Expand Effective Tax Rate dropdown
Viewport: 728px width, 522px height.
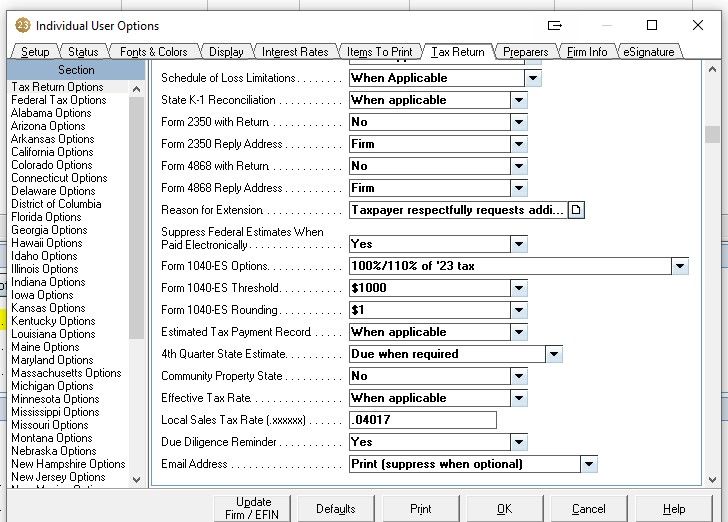519,398
